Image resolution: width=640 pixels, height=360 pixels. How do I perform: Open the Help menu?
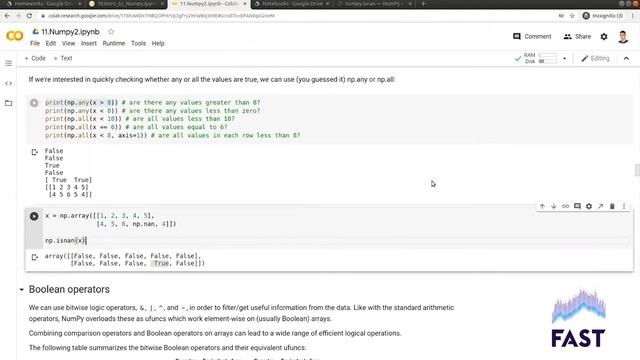pyautogui.click(x=158, y=43)
